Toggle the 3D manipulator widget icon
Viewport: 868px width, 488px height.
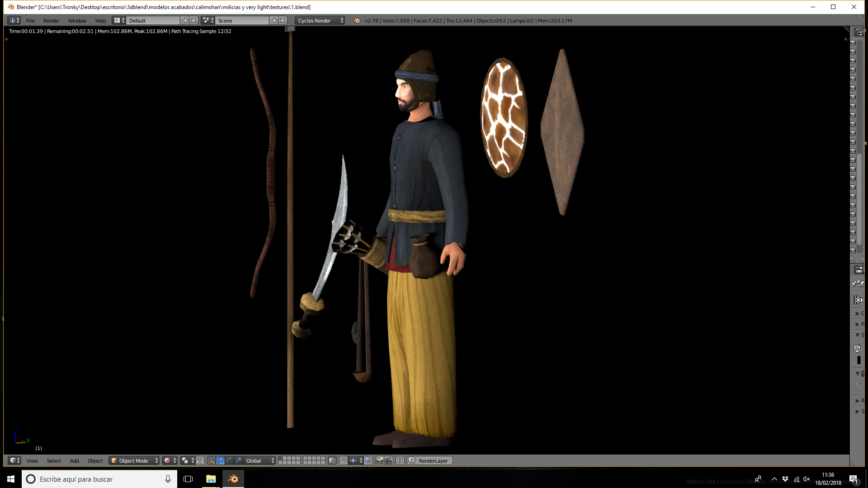pos(211,460)
